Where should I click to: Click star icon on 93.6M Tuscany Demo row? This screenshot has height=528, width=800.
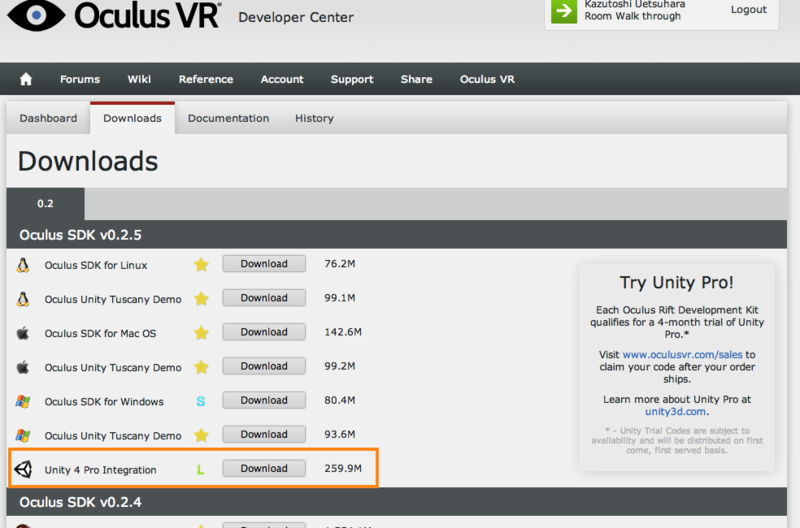(202, 435)
